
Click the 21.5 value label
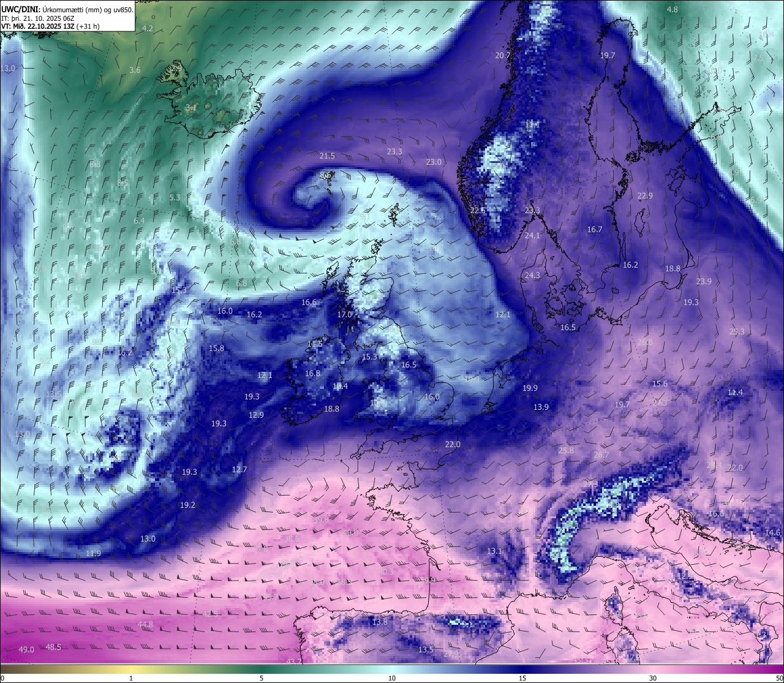[x=328, y=156]
